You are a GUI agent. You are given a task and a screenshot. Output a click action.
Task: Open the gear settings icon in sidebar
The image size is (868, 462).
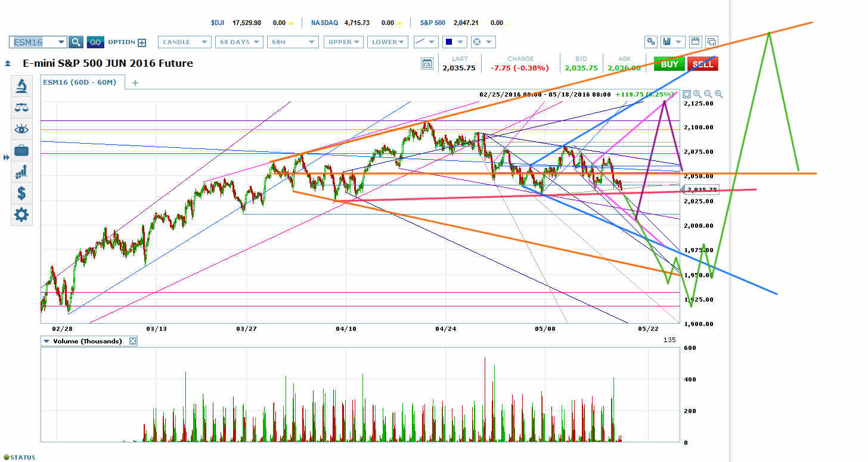(x=21, y=215)
